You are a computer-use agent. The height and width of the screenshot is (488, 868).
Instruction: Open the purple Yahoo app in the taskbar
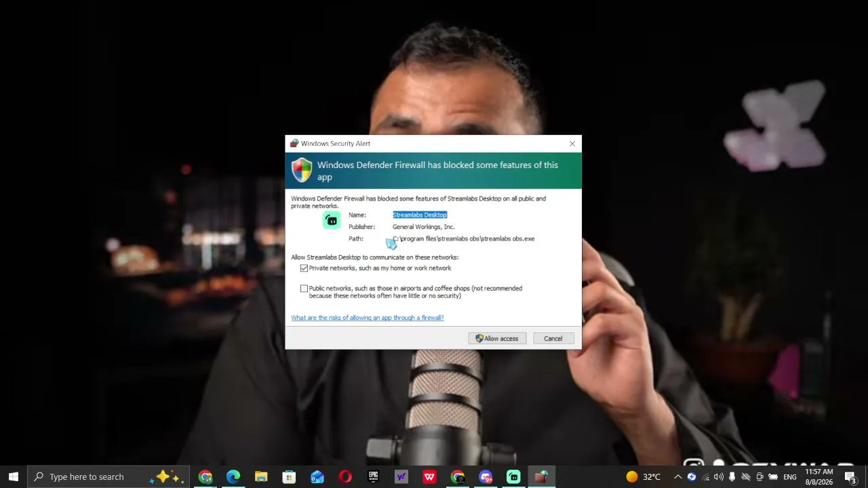click(x=401, y=476)
